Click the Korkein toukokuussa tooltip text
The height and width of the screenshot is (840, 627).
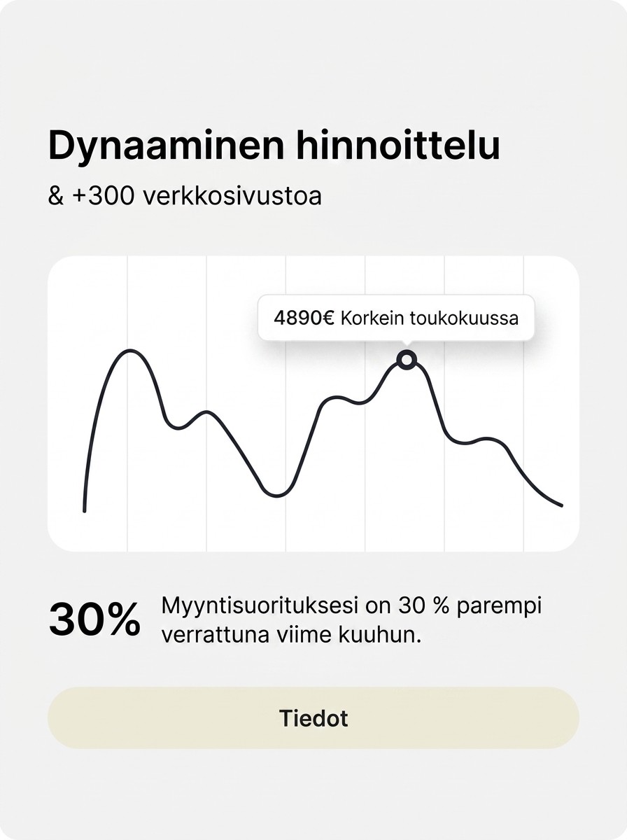(x=430, y=318)
